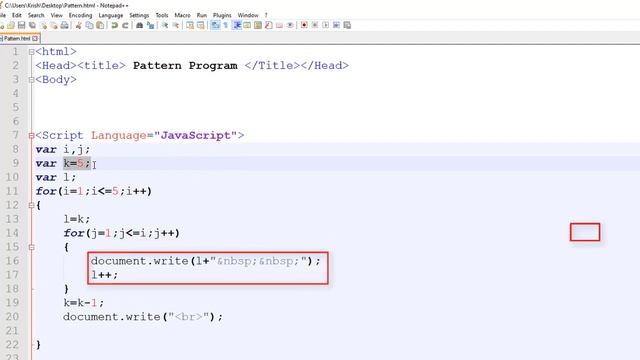Viewport: 640px width, 360px height.
Task: Click the "for(i=1;i<=5;i++)" statement
Action: (93, 191)
